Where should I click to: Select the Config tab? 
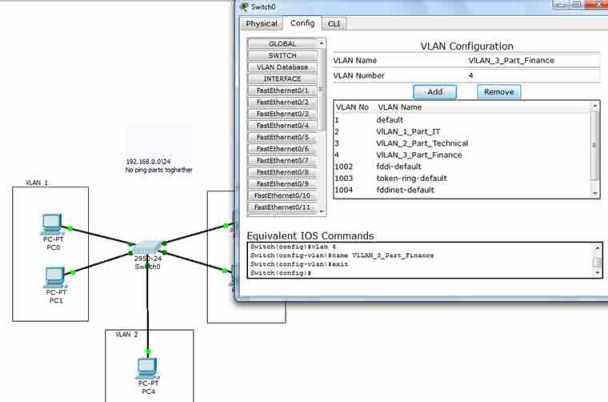[301, 23]
